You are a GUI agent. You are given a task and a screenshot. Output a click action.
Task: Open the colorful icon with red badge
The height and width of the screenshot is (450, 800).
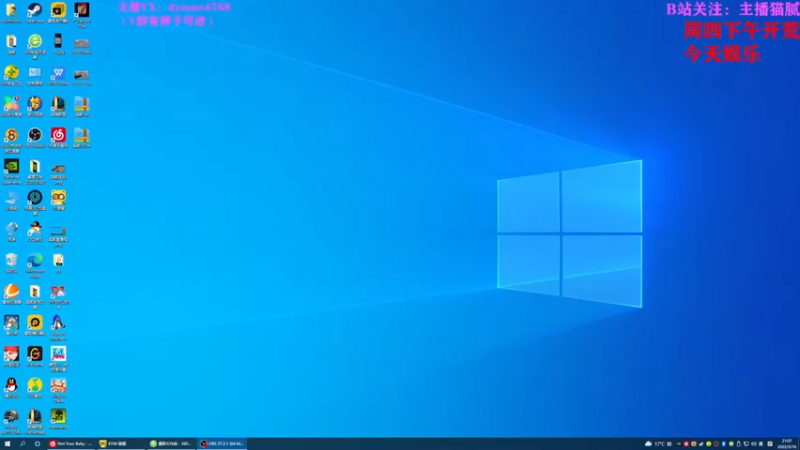pos(11,106)
